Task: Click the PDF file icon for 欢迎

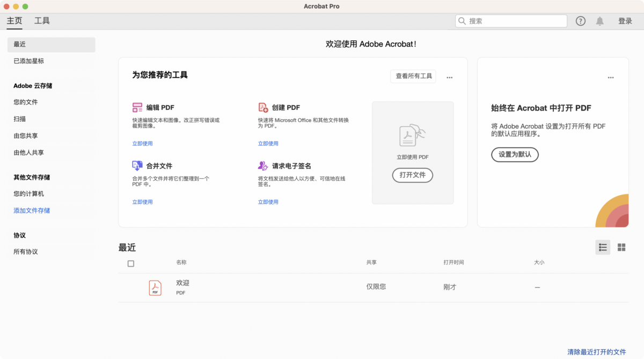Action: (155, 288)
